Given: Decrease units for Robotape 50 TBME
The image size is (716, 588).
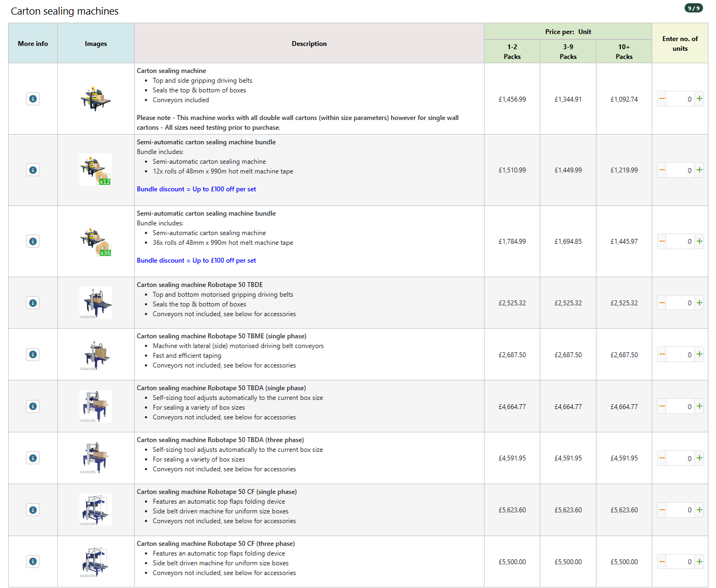Looking at the screenshot, I should [x=662, y=355].
